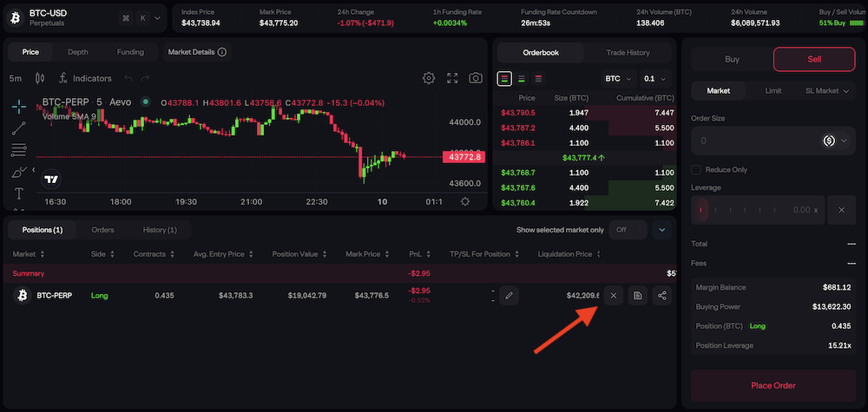Open chart settings gear
Viewport: 868px width, 412px height.
429,78
